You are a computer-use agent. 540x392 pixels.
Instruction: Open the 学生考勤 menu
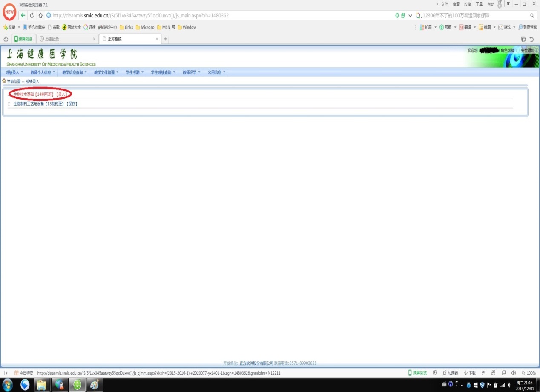coord(134,72)
